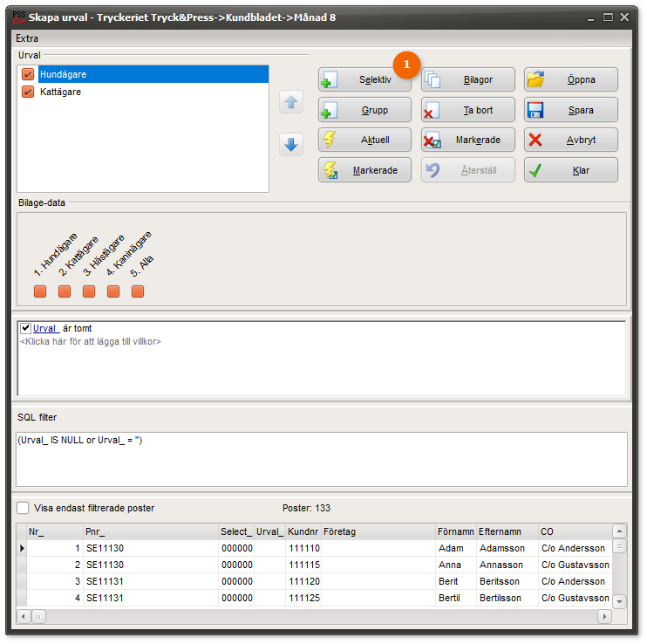
Task: Uncheck the Hundägare checkbox
Action: 28,74
